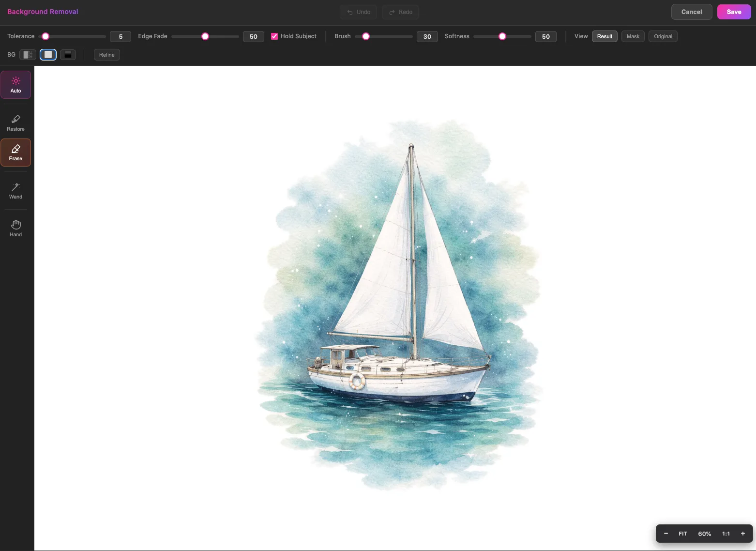
Task: Click the Tolerance value field showing 5
Action: click(x=121, y=36)
